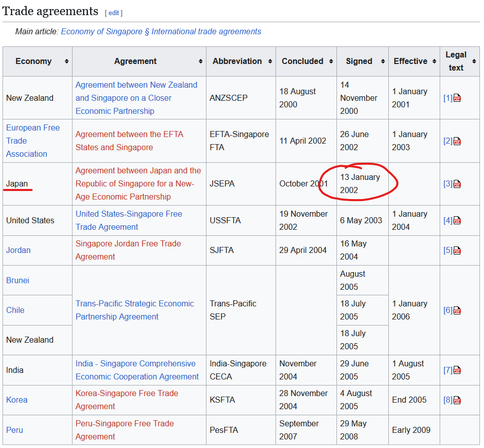Screen dimensions: 484x448
Task: Open the Peru economy link
Action: click(15, 430)
